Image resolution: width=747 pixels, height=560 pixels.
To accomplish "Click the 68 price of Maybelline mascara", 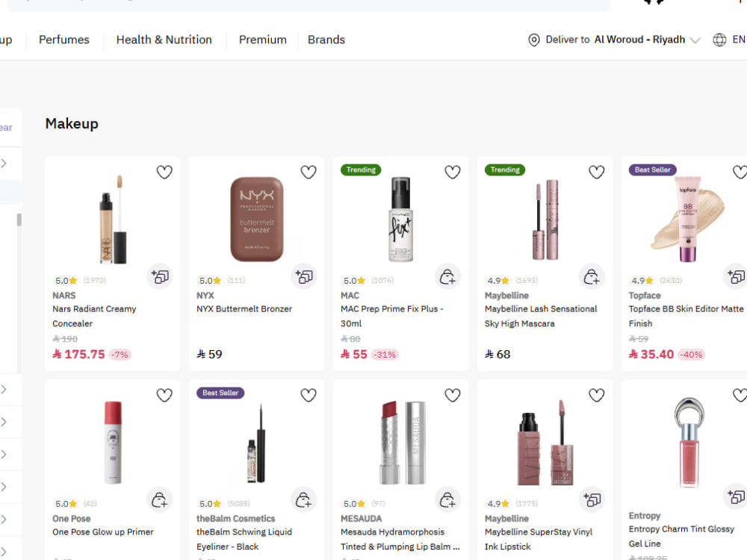I will 498,354.
